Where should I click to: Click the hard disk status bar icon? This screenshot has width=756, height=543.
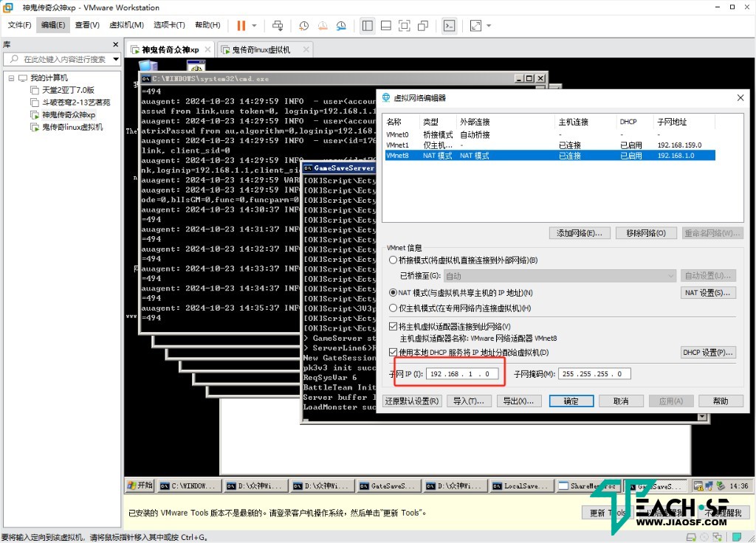point(691,537)
